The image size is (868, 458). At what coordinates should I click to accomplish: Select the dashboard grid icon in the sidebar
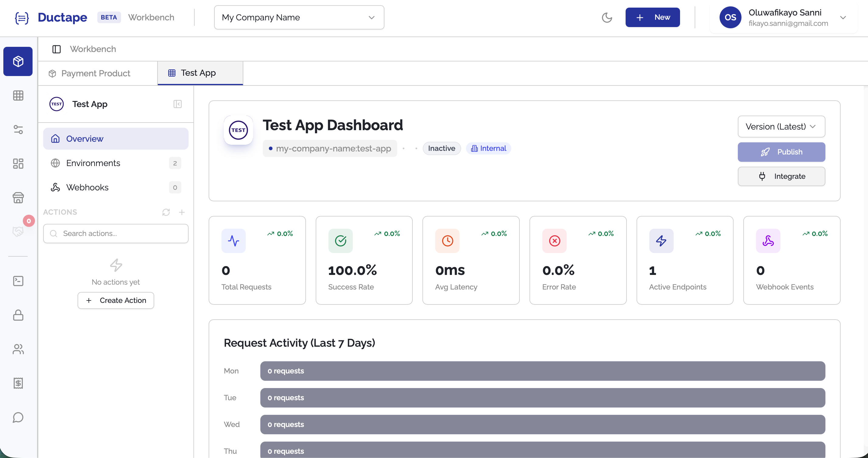coord(18,163)
